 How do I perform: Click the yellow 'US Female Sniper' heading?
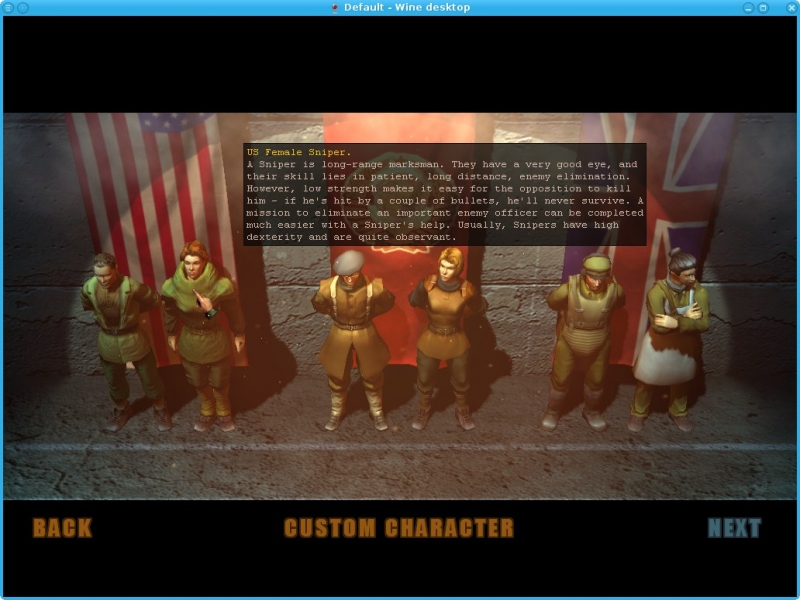[x=285, y=152]
